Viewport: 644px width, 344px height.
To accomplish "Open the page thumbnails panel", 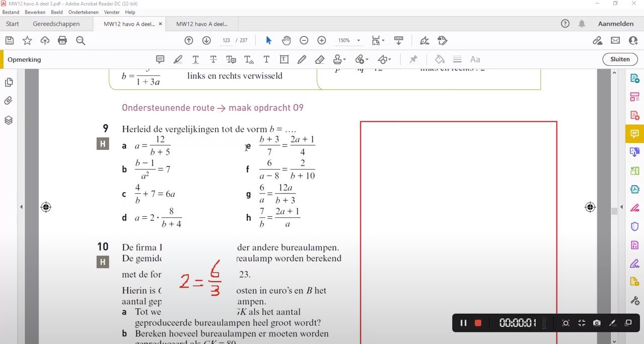I will click(9, 82).
